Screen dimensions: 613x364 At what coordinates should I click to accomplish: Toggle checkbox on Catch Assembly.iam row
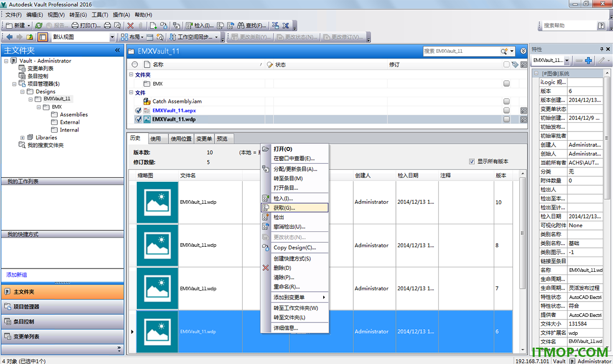click(506, 101)
